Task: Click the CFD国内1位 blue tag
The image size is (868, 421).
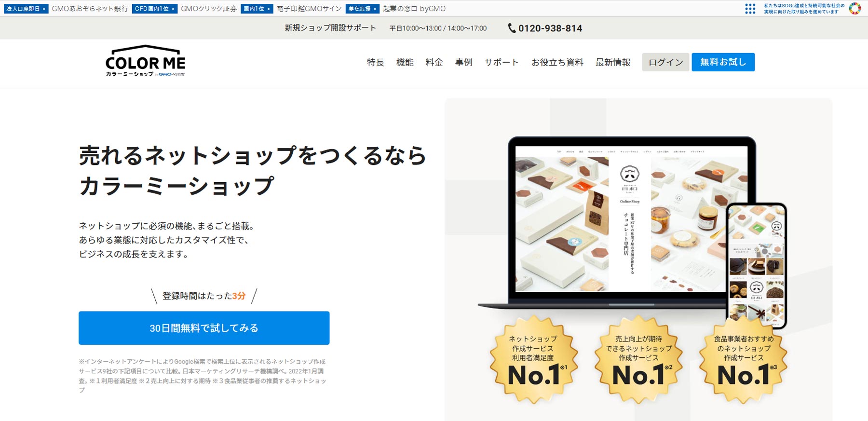Action: (x=155, y=9)
